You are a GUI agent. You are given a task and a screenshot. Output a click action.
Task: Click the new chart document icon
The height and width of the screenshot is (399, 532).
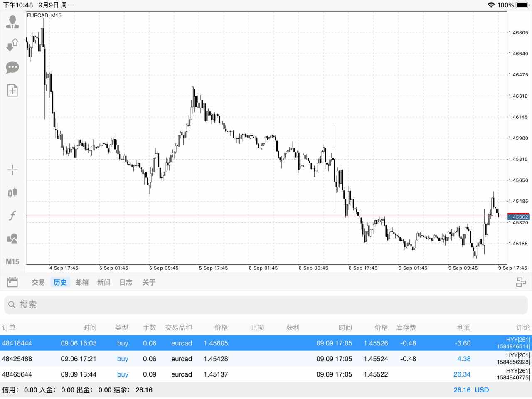coord(12,90)
